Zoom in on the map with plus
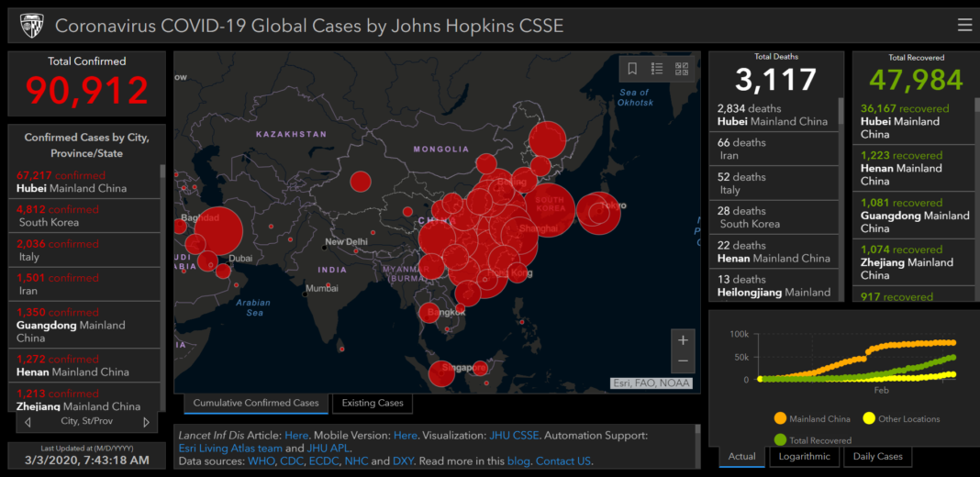Image resolution: width=980 pixels, height=477 pixels. point(683,340)
